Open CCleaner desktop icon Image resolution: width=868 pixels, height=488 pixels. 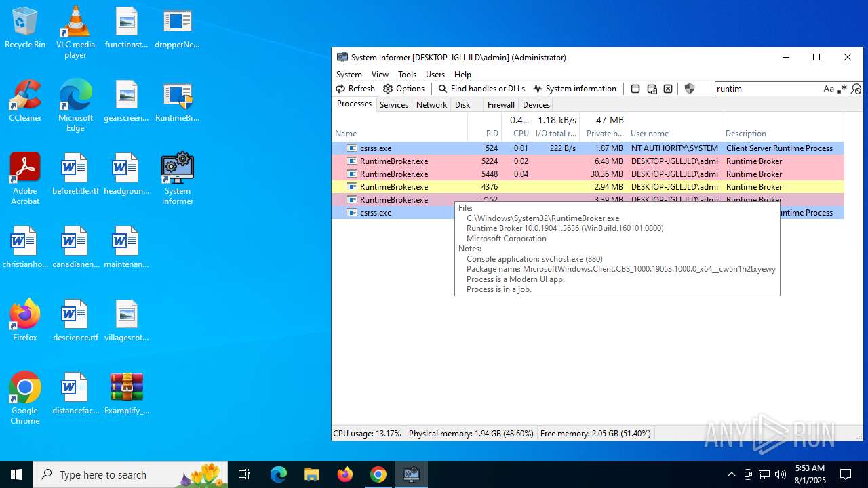point(25,102)
